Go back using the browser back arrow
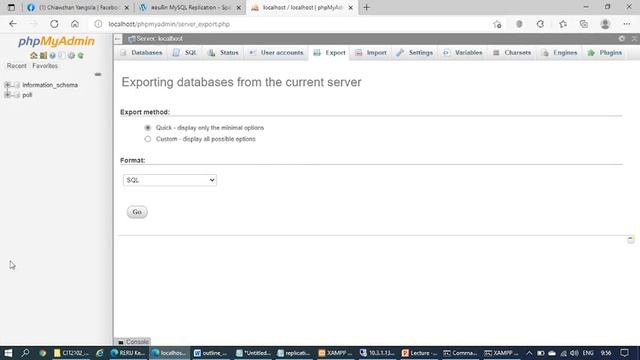The width and height of the screenshot is (640, 360). 13,24
